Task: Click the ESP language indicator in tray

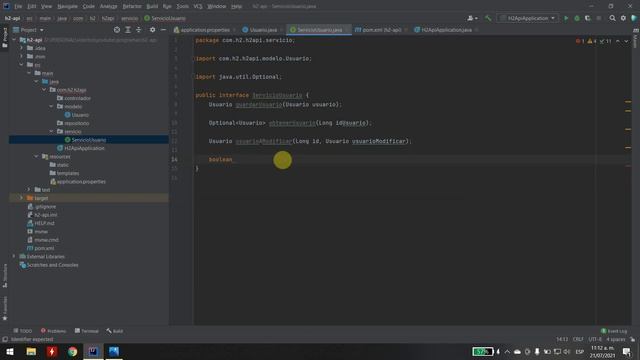Action: tap(580, 351)
